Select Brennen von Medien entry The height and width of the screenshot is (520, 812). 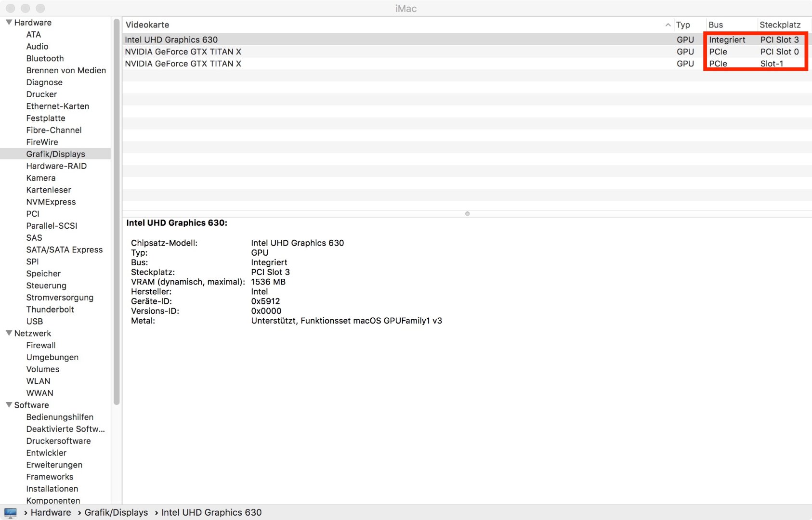click(66, 70)
